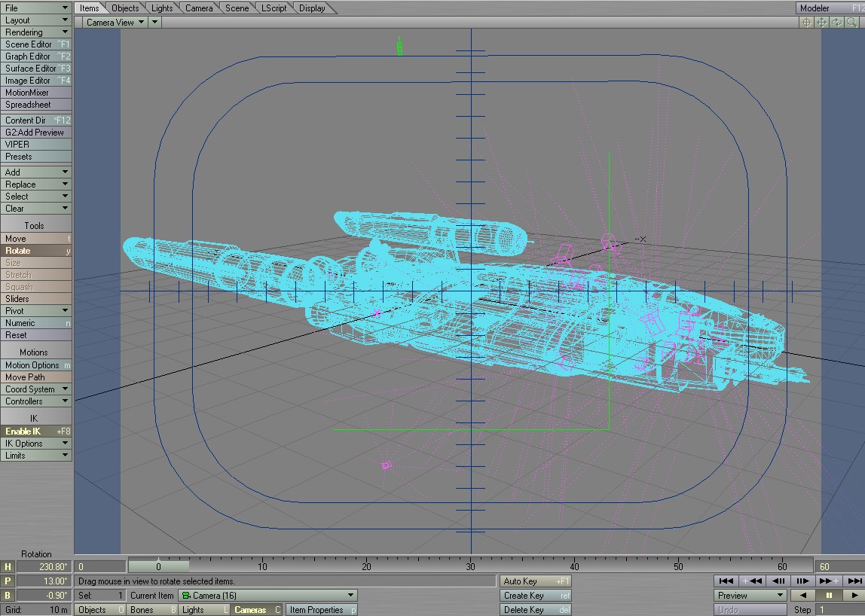Image resolution: width=865 pixels, height=616 pixels.
Task: Jump to the last frame
Action: click(x=854, y=581)
